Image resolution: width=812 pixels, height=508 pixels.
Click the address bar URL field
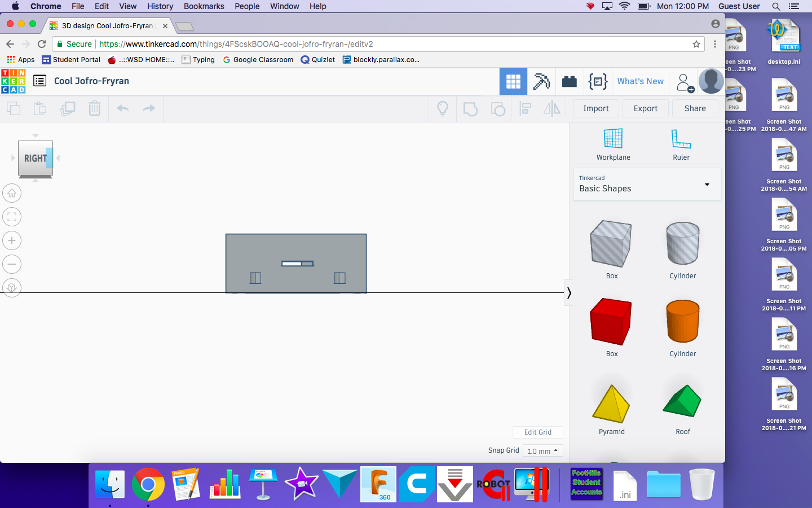pyautogui.click(x=378, y=44)
